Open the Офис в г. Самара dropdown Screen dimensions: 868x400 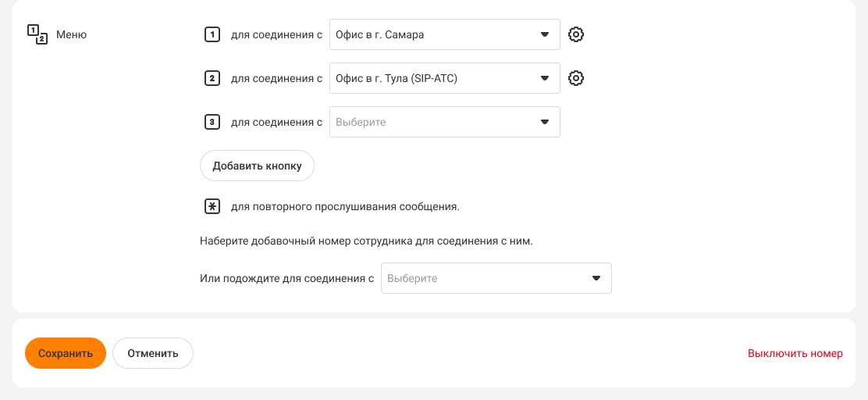pos(433,34)
